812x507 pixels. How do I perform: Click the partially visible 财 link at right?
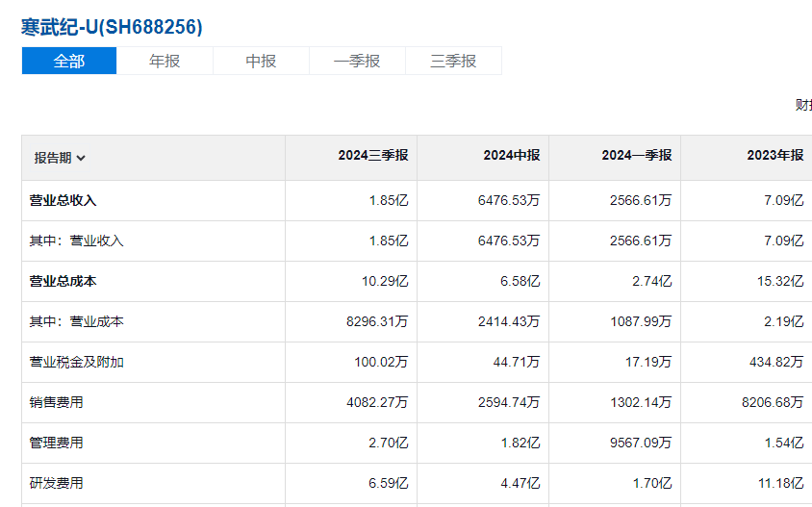click(x=803, y=105)
